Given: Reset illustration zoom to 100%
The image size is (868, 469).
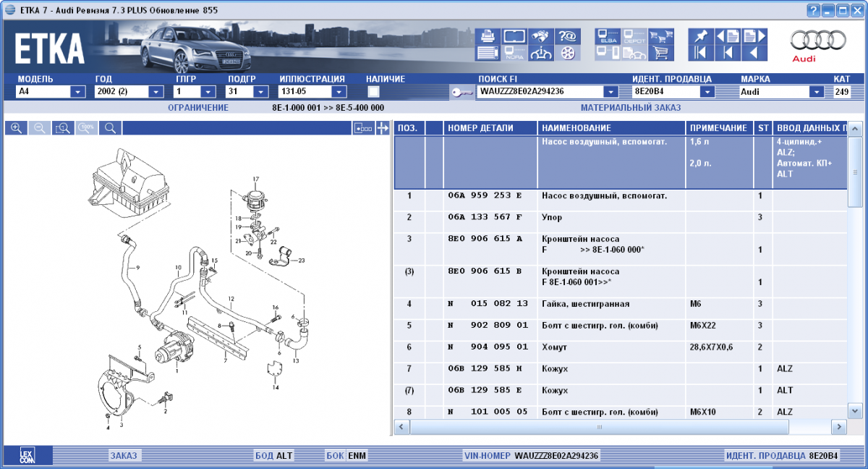Looking at the screenshot, I should click(x=87, y=128).
